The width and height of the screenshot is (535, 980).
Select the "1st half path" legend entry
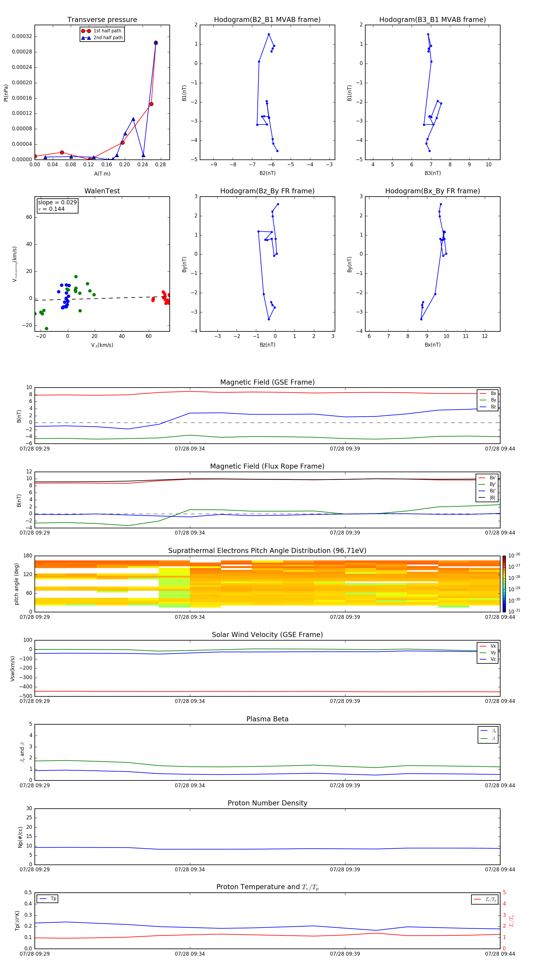click(102, 31)
